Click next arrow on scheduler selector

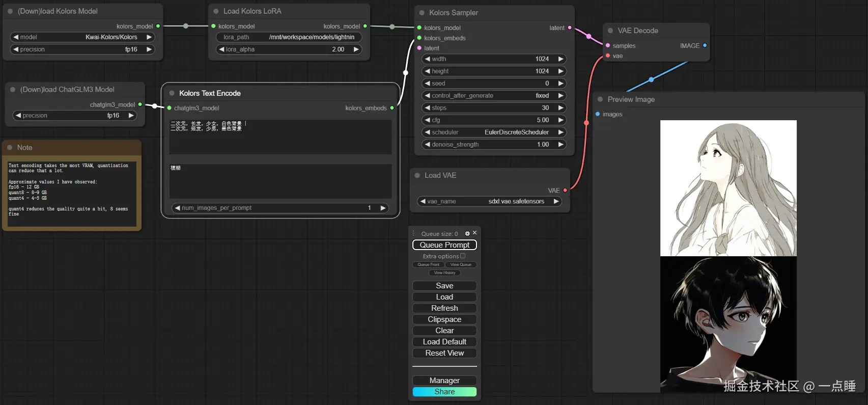(x=561, y=132)
